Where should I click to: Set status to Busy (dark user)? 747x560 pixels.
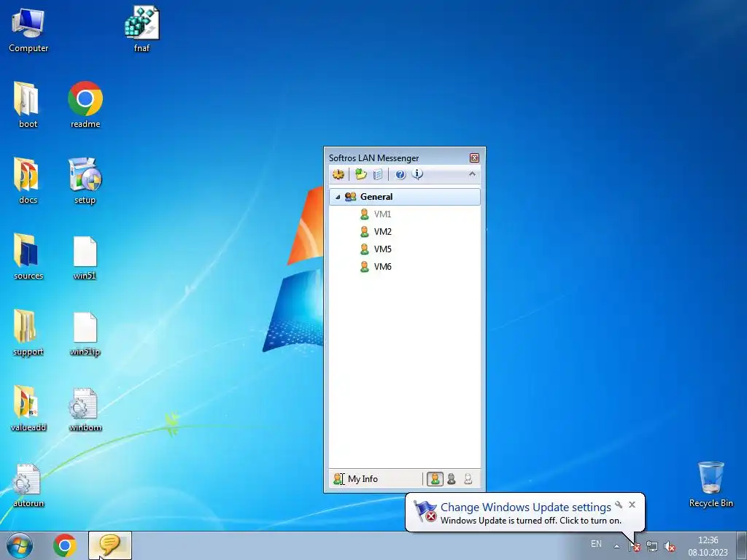click(x=452, y=479)
